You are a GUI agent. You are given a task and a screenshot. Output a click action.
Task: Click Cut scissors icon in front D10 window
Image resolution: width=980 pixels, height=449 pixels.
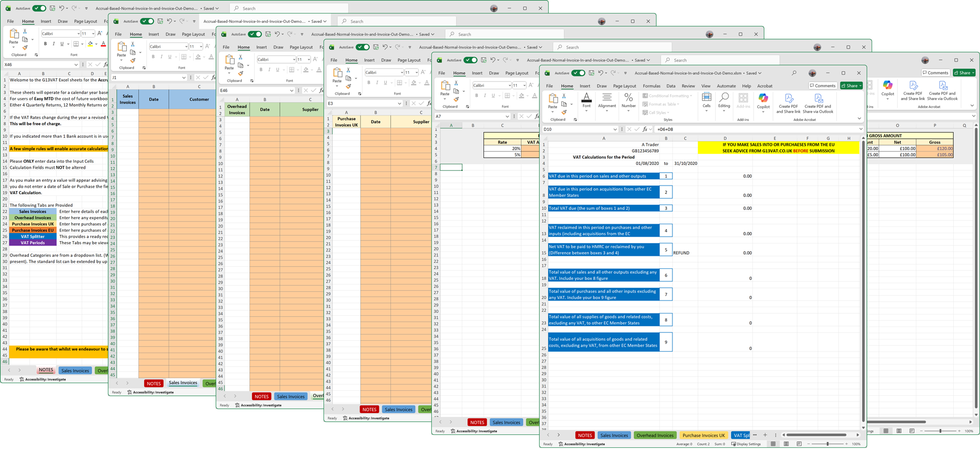click(x=564, y=96)
